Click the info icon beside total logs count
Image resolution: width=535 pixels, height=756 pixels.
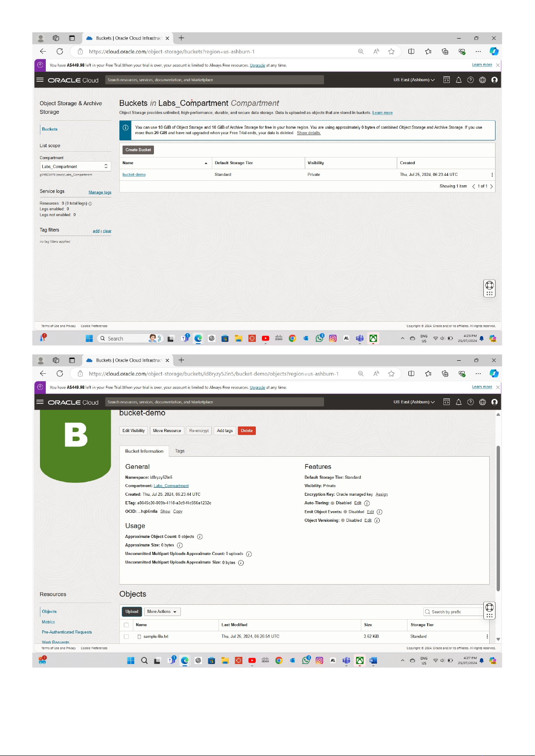tap(90, 204)
